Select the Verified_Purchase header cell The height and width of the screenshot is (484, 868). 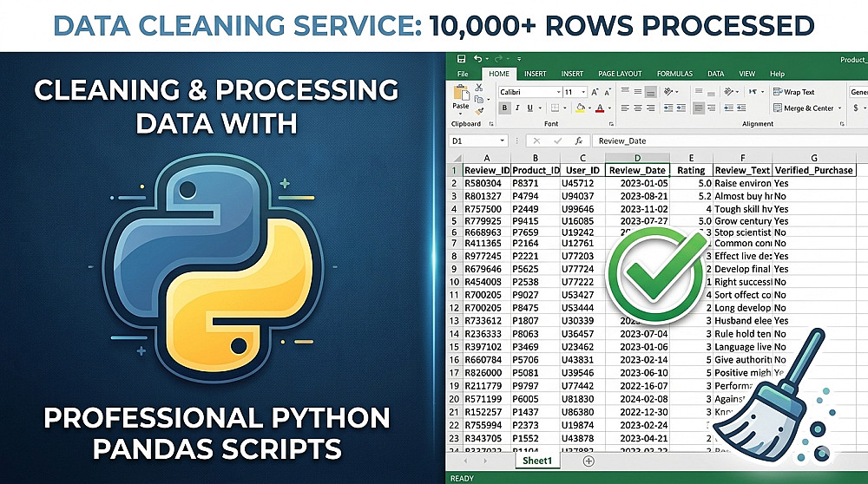814,170
